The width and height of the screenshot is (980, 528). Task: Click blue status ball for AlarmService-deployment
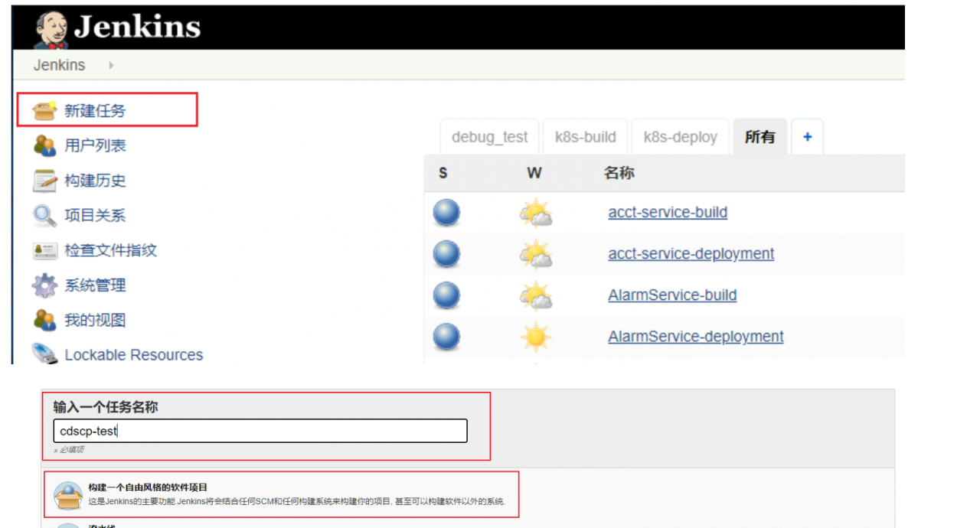click(x=446, y=337)
